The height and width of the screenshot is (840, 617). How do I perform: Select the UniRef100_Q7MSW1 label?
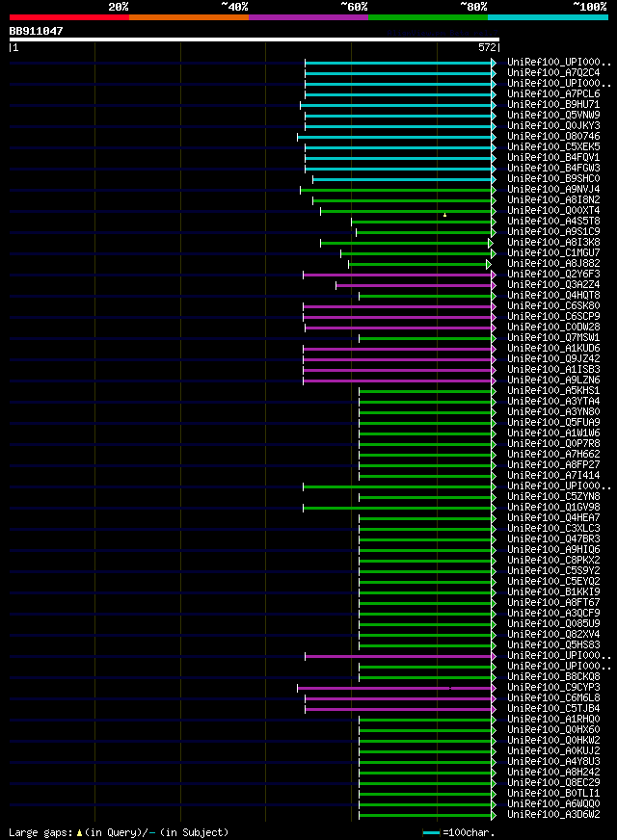(x=553, y=338)
